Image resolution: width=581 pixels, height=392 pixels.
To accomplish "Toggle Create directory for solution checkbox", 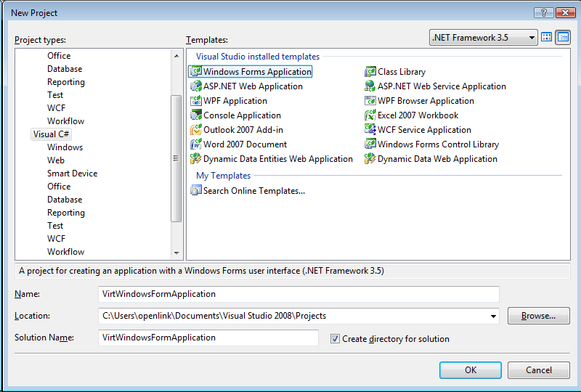I will (x=335, y=338).
